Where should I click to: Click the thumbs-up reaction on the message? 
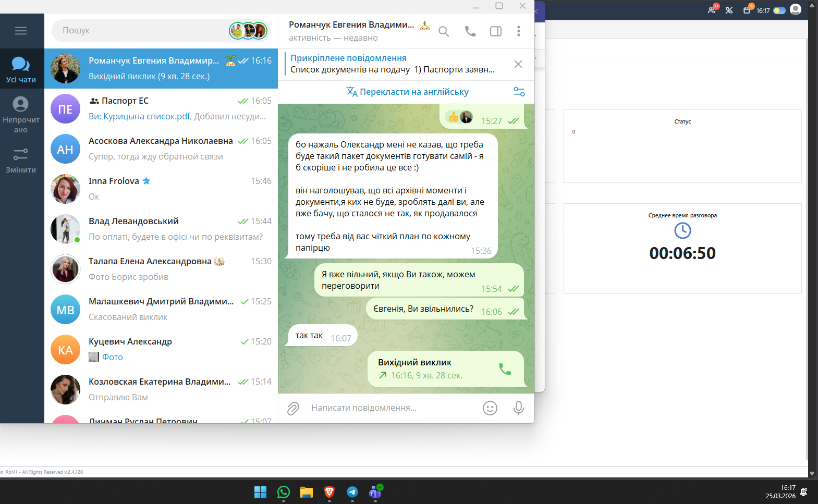[454, 117]
